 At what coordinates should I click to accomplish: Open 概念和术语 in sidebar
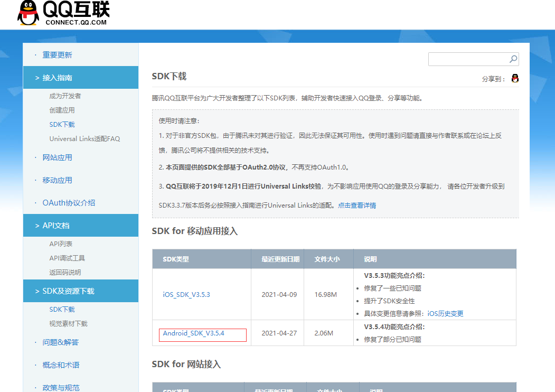[61, 365]
